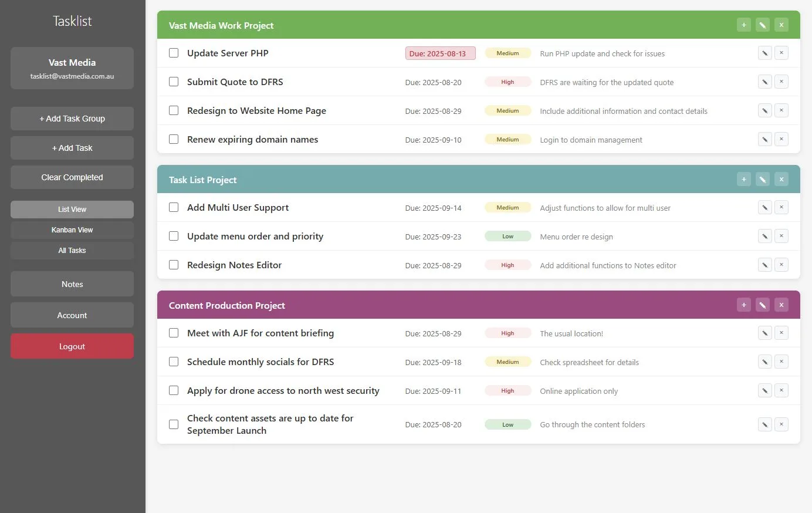Clear Completed tasks
The width and height of the screenshot is (812, 513).
coord(72,177)
